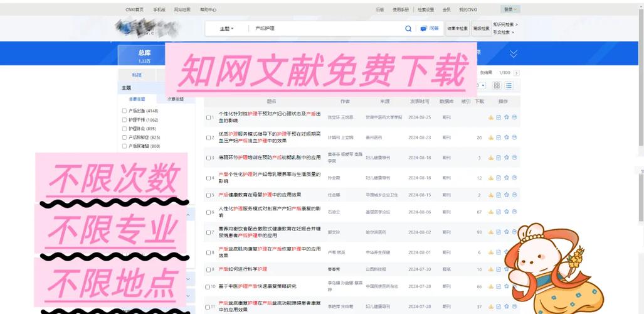Switch to the 次要主题 tab

pyautogui.click(x=176, y=99)
